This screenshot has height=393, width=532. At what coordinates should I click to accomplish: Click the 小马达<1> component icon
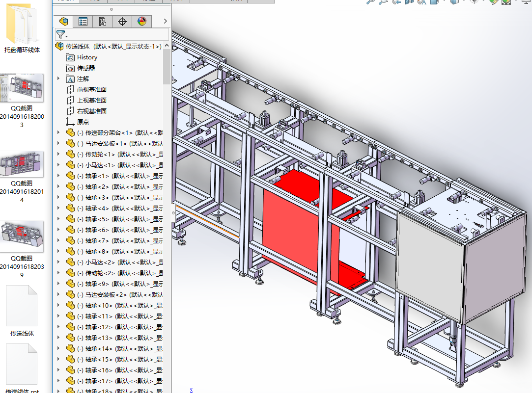coord(70,165)
